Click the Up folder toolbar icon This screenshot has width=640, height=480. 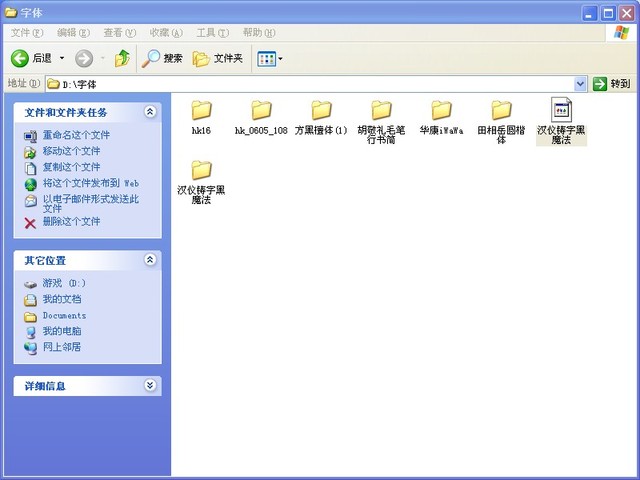click(x=122, y=59)
